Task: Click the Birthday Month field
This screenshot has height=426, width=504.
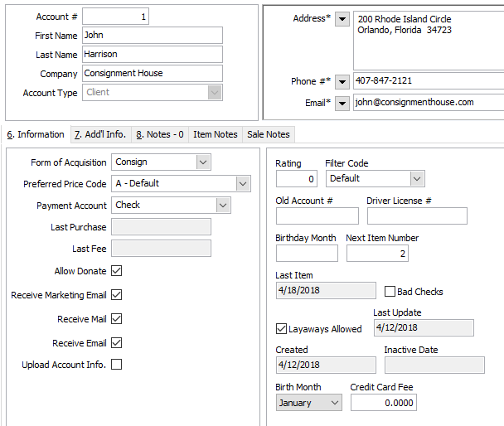Action: 307,253
